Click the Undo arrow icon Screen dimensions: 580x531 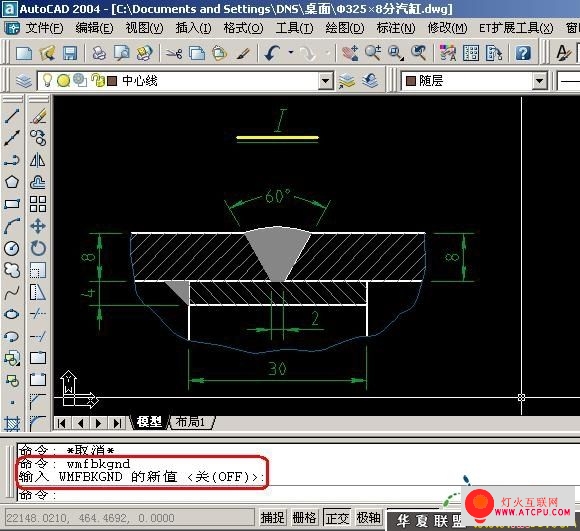point(272,53)
